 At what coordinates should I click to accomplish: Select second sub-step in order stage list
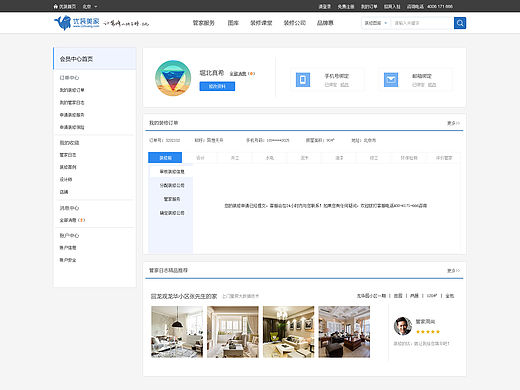[x=172, y=185]
